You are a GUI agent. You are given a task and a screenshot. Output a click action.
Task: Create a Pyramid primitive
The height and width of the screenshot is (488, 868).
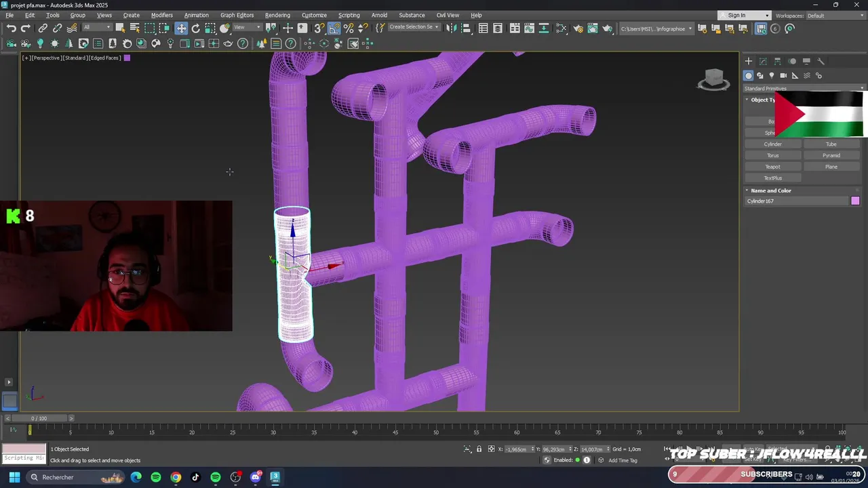(831, 155)
